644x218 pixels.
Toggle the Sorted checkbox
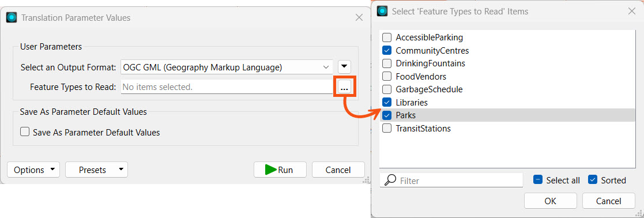pos(592,180)
